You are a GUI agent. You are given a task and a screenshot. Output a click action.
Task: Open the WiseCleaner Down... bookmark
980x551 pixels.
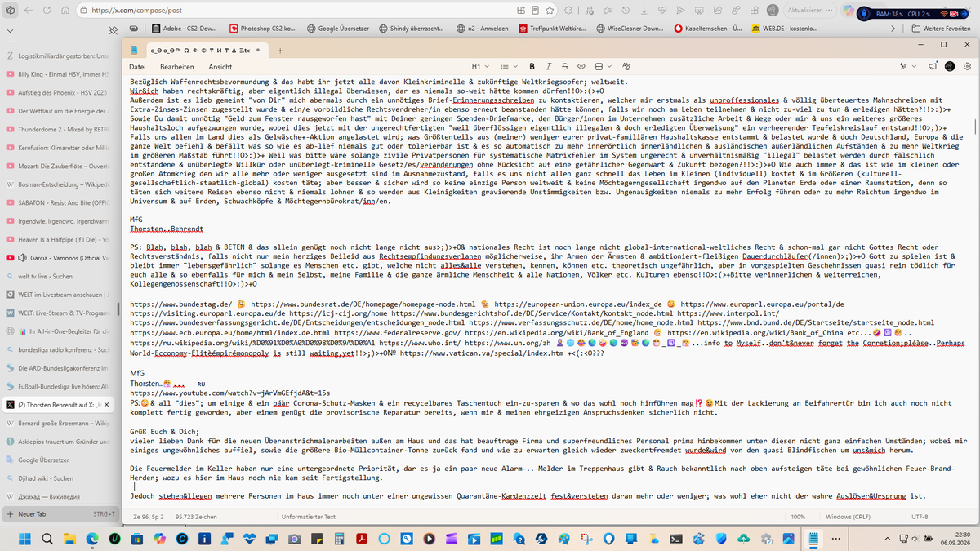click(629, 29)
